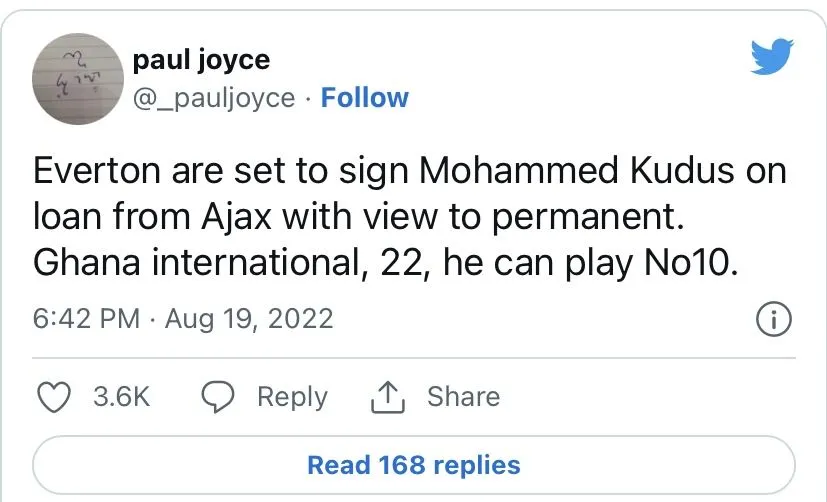Open the tweet info circle icon
This screenshot has width=827, height=502.
775,320
